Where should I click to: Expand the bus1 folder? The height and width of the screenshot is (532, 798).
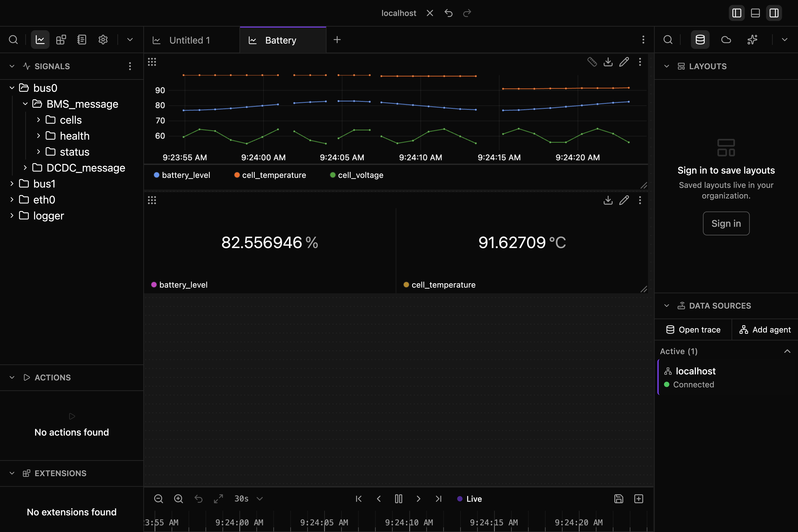[x=12, y=184]
